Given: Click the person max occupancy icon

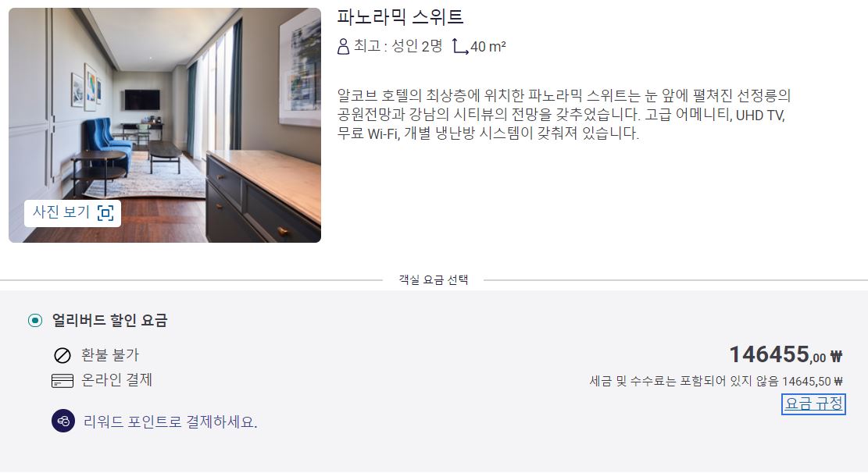Looking at the screenshot, I should [343, 47].
